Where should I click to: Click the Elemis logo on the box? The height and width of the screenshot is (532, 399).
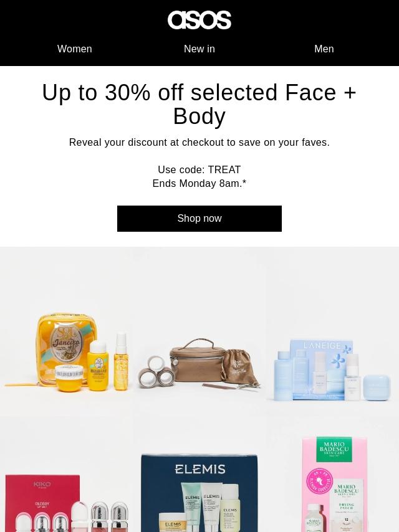tap(200, 469)
